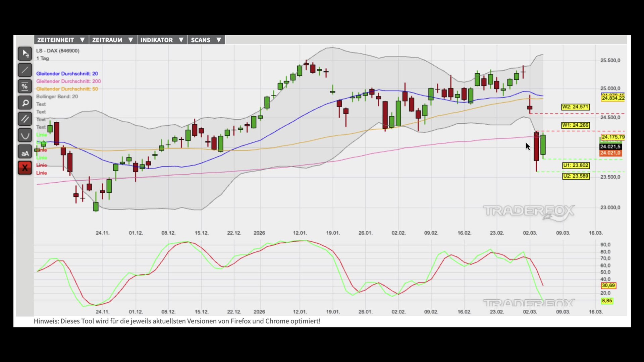Open the SCANS menu
This screenshot has height=362, width=644.
coord(206,40)
